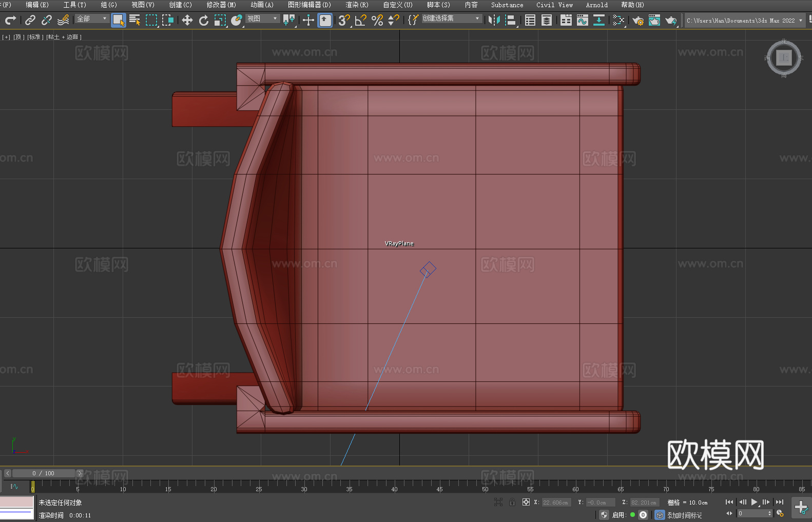Click the Render Production teapot icon
Image resolution: width=812 pixels, height=522 pixels.
(671, 20)
